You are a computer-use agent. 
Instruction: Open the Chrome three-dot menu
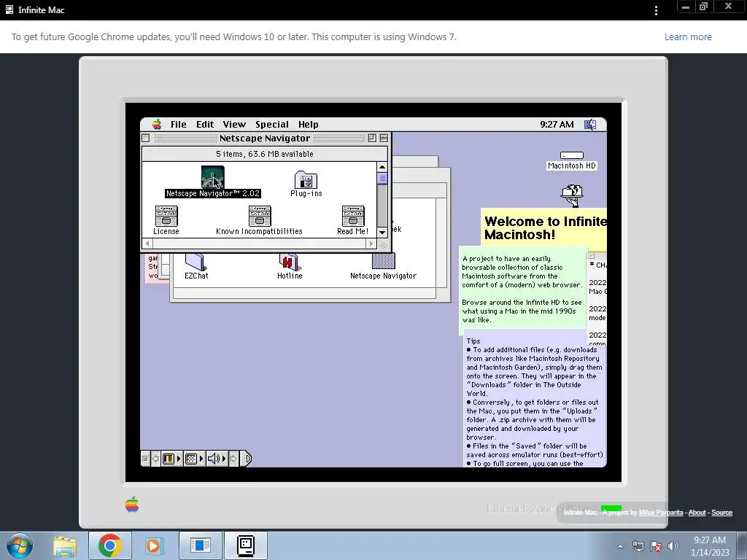[x=656, y=10]
